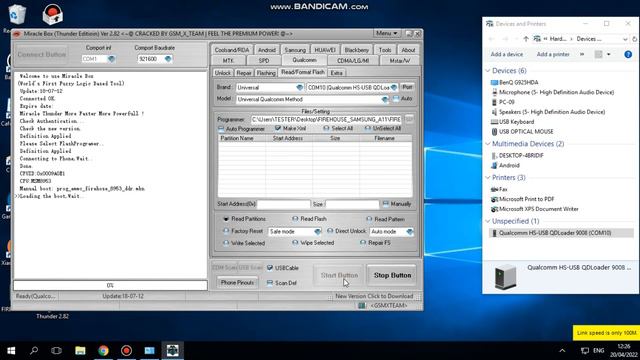This screenshot has width=640, height=360.
Task: Click the Miracle Box title bar app icon
Action: (x=18, y=34)
